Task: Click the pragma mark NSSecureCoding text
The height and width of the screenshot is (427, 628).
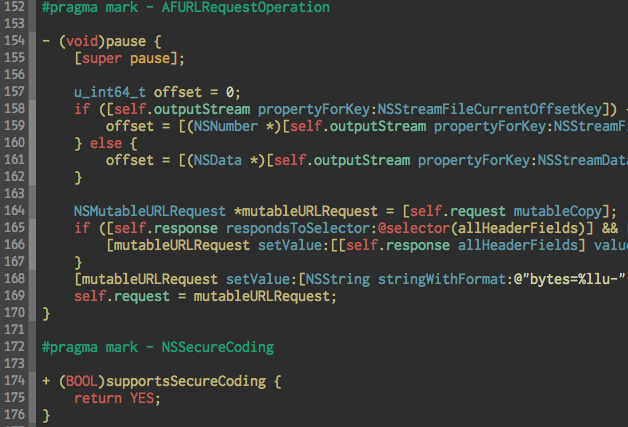Action: click(158, 347)
